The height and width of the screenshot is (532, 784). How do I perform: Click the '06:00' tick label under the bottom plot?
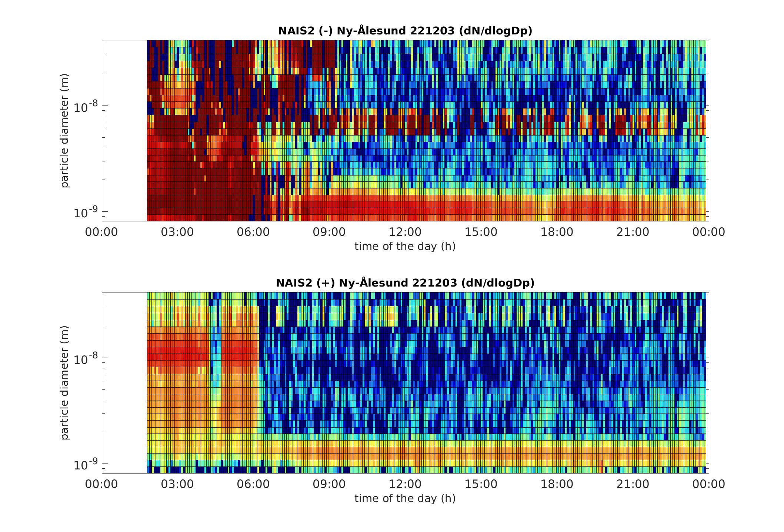253,484
